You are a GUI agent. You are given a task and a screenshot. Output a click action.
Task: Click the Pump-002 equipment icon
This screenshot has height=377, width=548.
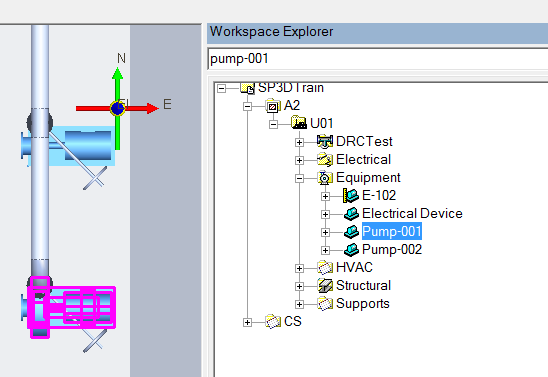[351, 250]
